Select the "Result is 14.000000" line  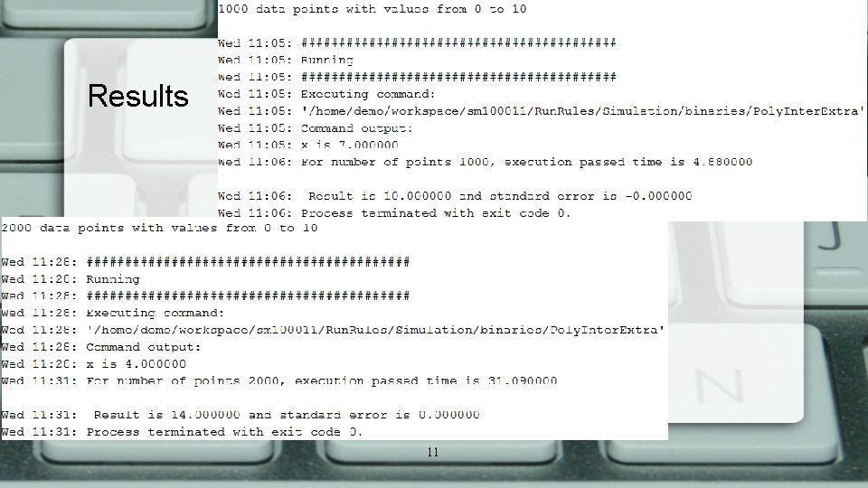point(241,415)
